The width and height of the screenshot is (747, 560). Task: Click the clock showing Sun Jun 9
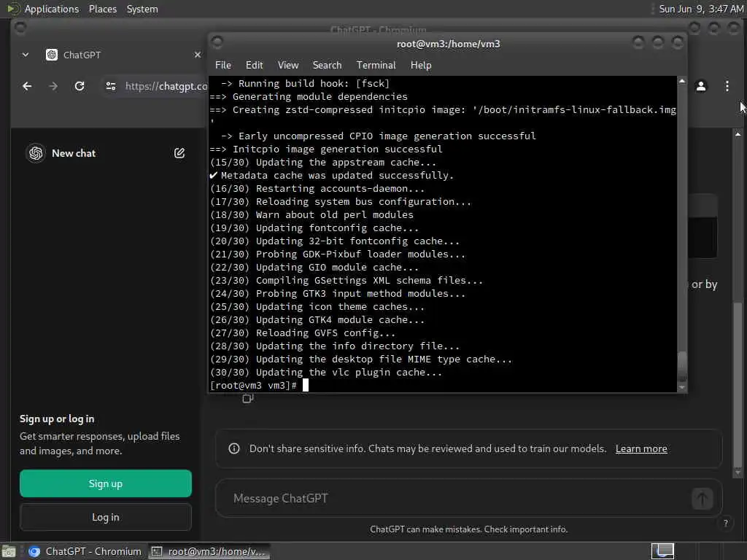701,9
